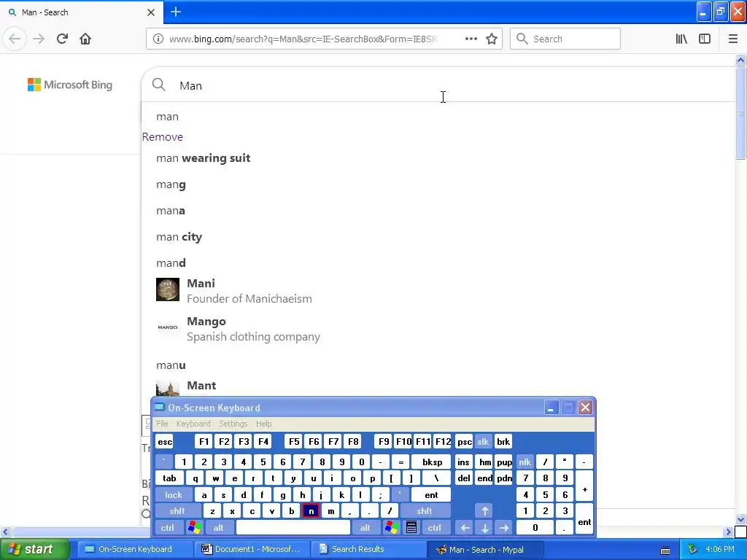Switch to Document1 - Microsoft Word taskbar item
The width and height of the screenshot is (747, 560).
click(x=252, y=550)
